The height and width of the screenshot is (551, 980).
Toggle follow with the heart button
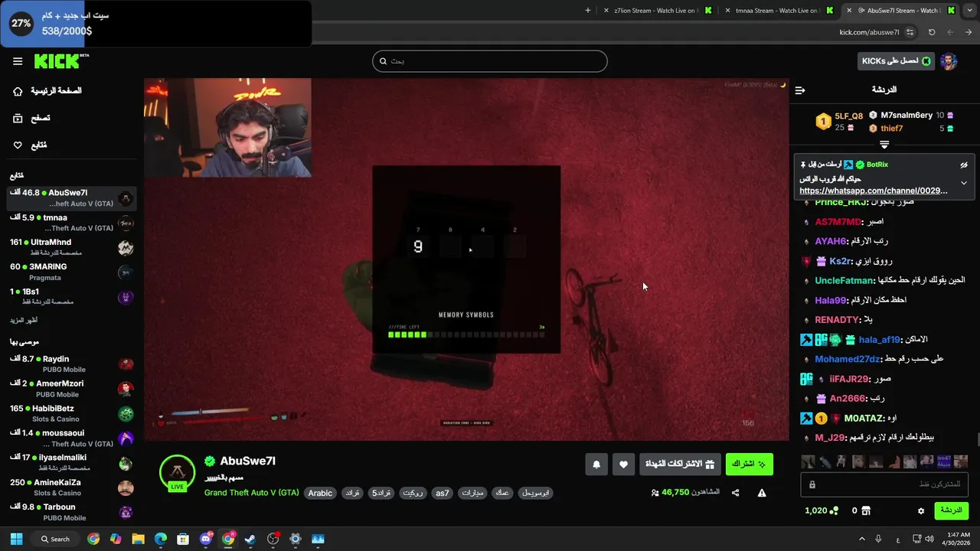click(623, 464)
